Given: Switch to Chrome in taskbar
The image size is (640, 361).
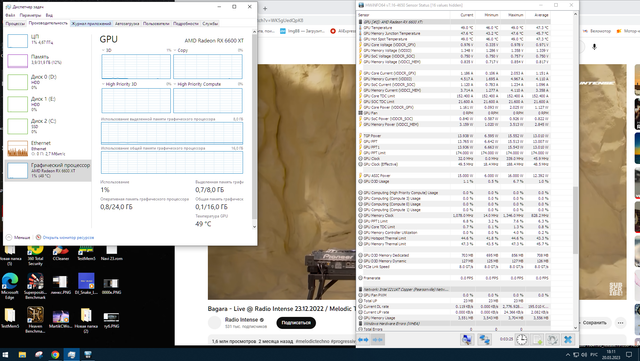Looking at the screenshot, I should 55,354.
